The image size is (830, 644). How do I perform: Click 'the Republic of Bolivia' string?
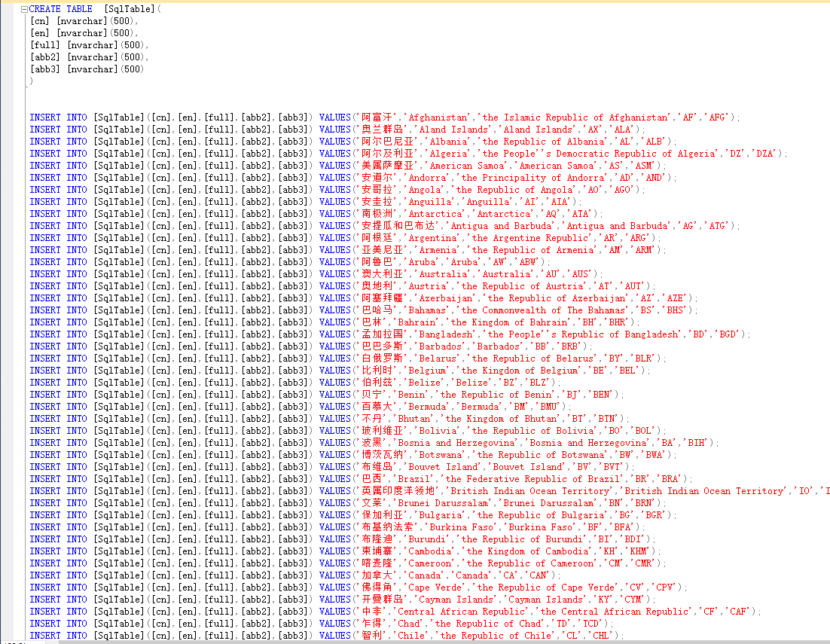coord(532,432)
